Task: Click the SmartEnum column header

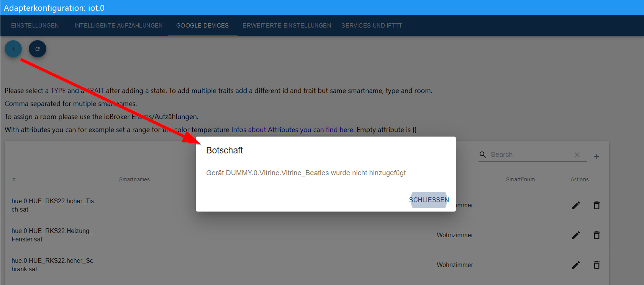Action: click(x=520, y=179)
